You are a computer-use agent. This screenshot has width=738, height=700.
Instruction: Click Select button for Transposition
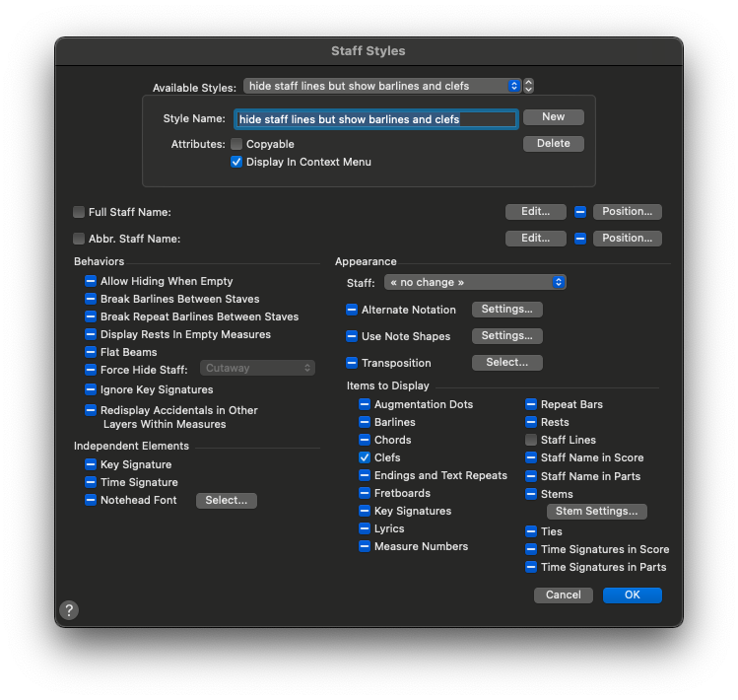point(507,363)
